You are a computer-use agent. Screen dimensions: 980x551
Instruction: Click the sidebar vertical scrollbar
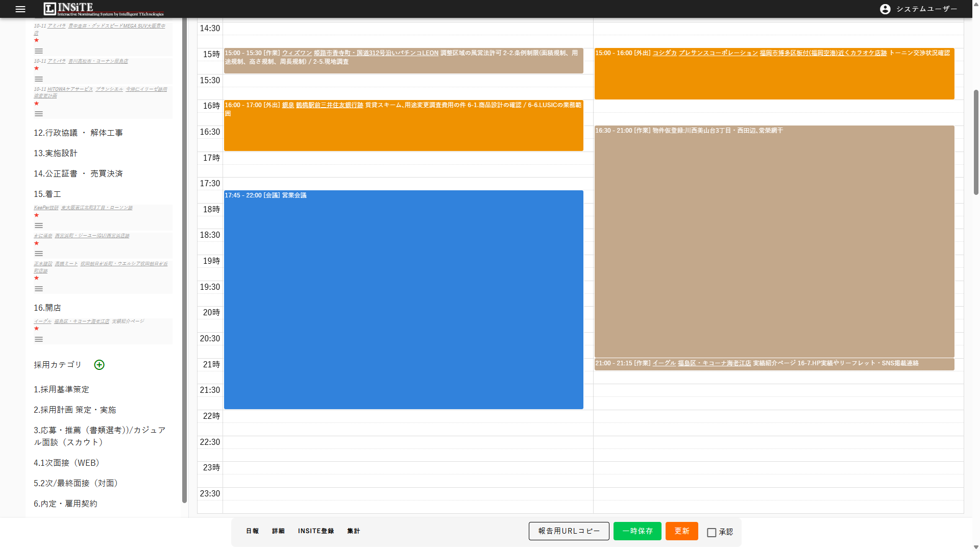pyautogui.click(x=184, y=260)
